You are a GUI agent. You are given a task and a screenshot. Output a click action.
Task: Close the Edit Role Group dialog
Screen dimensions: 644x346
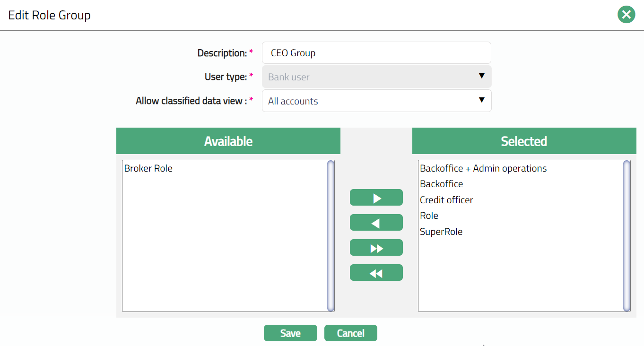tap(626, 15)
